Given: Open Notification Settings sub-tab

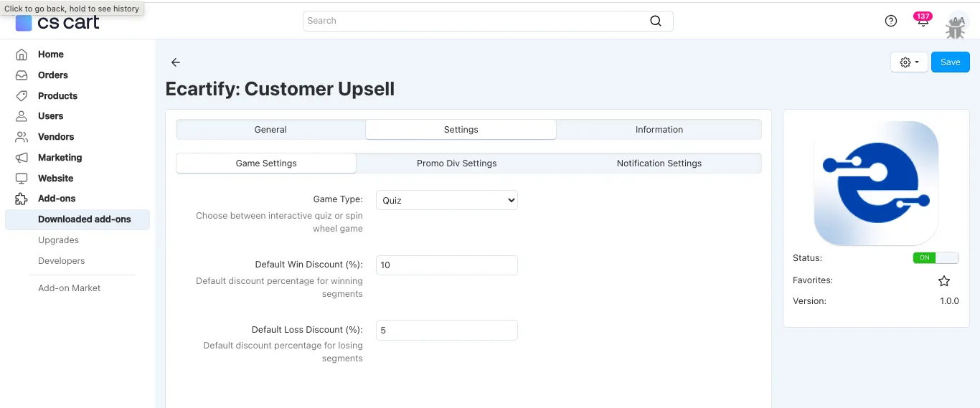Looking at the screenshot, I should 659,163.
